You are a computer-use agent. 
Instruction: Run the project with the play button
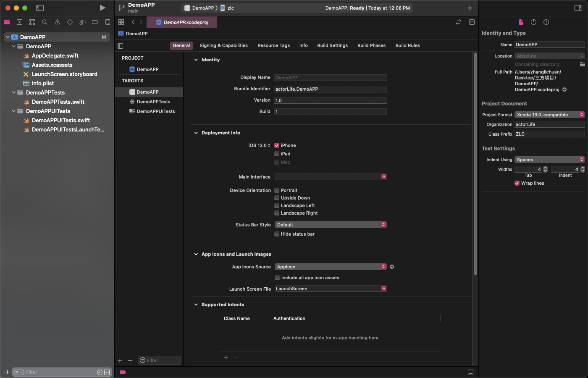(102, 8)
